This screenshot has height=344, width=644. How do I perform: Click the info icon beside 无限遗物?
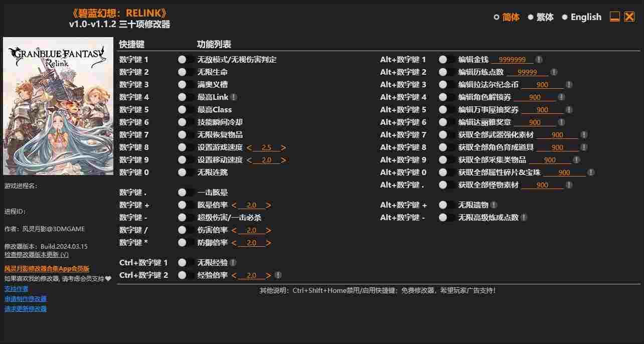coord(494,205)
